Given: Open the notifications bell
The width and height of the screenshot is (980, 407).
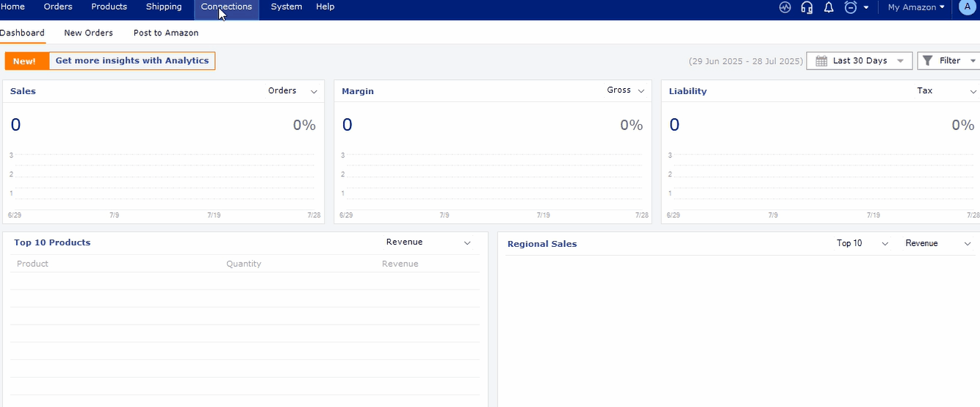Looking at the screenshot, I should pos(829,7).
